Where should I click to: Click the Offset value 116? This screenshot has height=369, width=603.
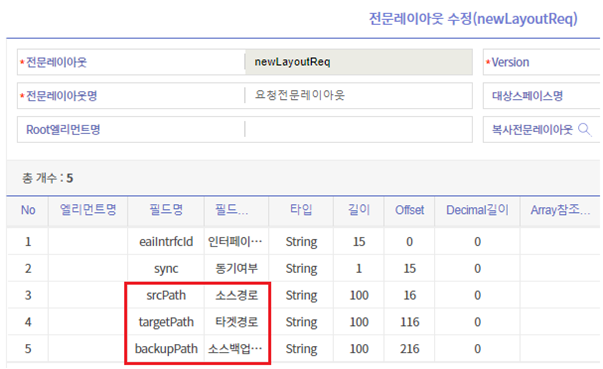pyautogui.click(x=409, y=322)
